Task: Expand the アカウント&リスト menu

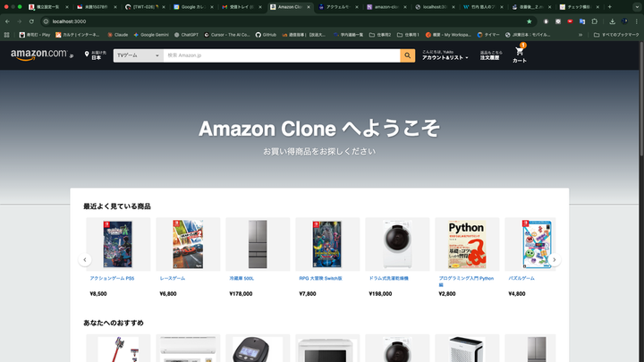Action: 445,55
